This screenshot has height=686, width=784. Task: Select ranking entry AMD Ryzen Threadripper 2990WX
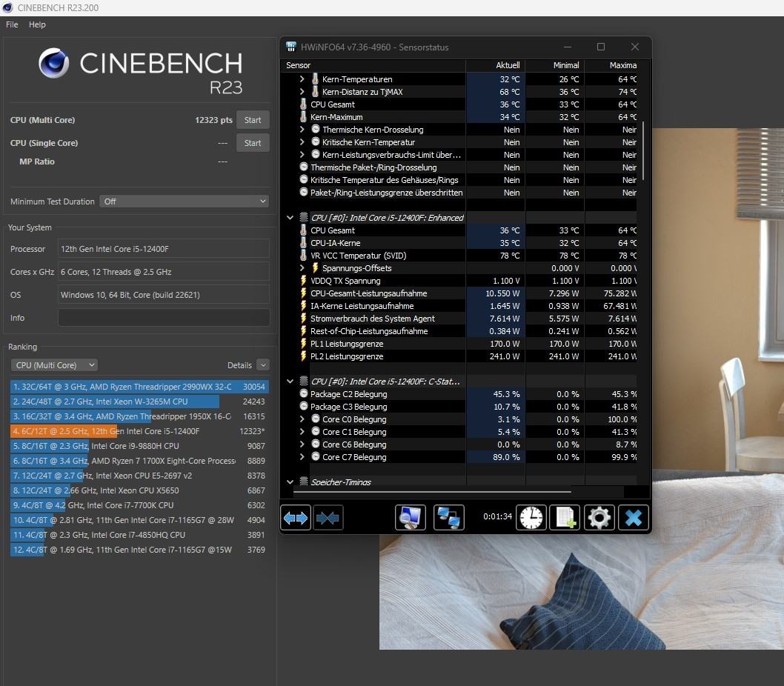[139, 387]
